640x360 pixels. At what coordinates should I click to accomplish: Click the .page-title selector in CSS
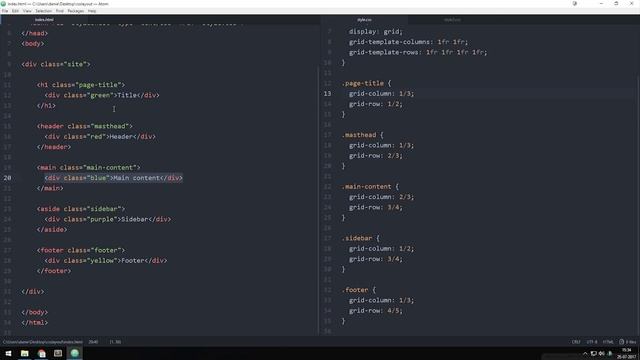point(363,83)
